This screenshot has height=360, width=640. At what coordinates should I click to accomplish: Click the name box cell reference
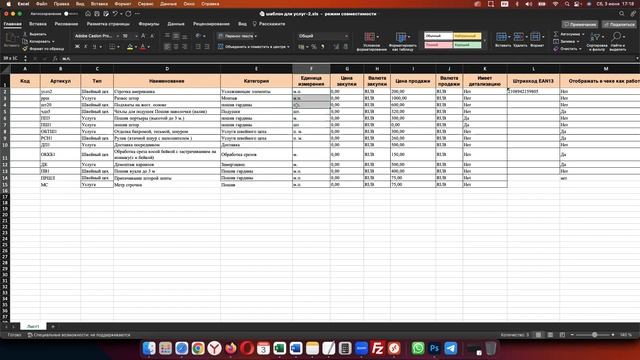coord(11,59)
